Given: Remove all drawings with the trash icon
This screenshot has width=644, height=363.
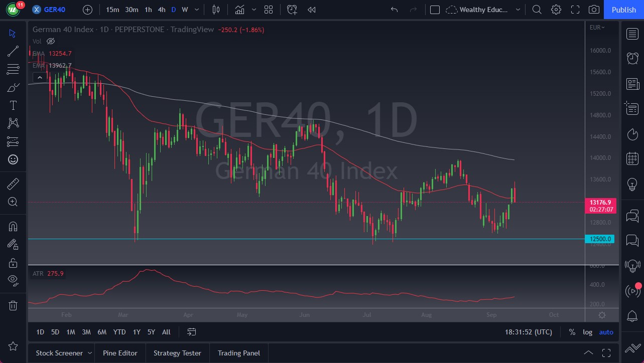Looking at the screenshot, I should 13,305.
